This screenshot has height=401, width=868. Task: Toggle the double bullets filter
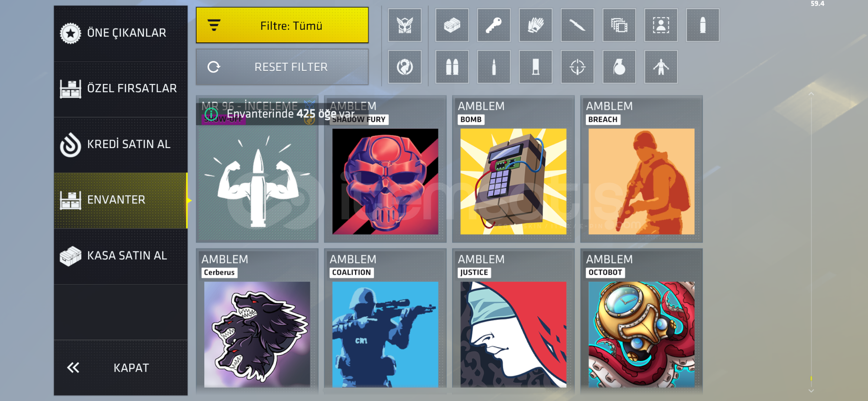pos(452,67)
